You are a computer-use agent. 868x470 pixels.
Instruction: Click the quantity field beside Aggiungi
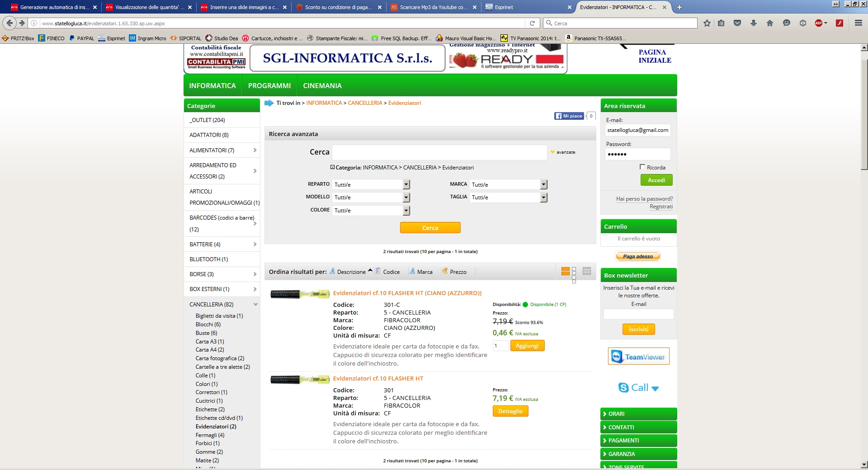500,346
